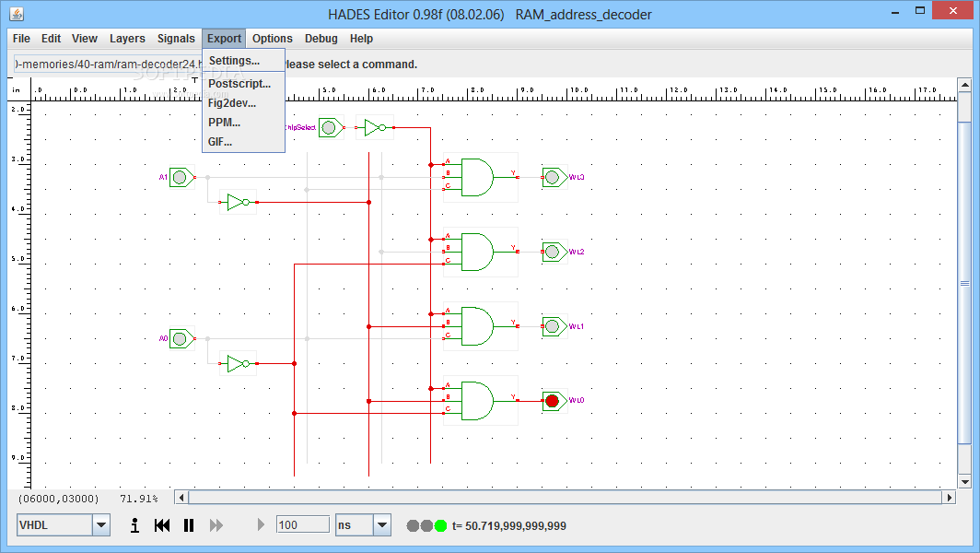
Task: Choose PPM... export option
Action: pyautogui.click(x=243, y=123)
